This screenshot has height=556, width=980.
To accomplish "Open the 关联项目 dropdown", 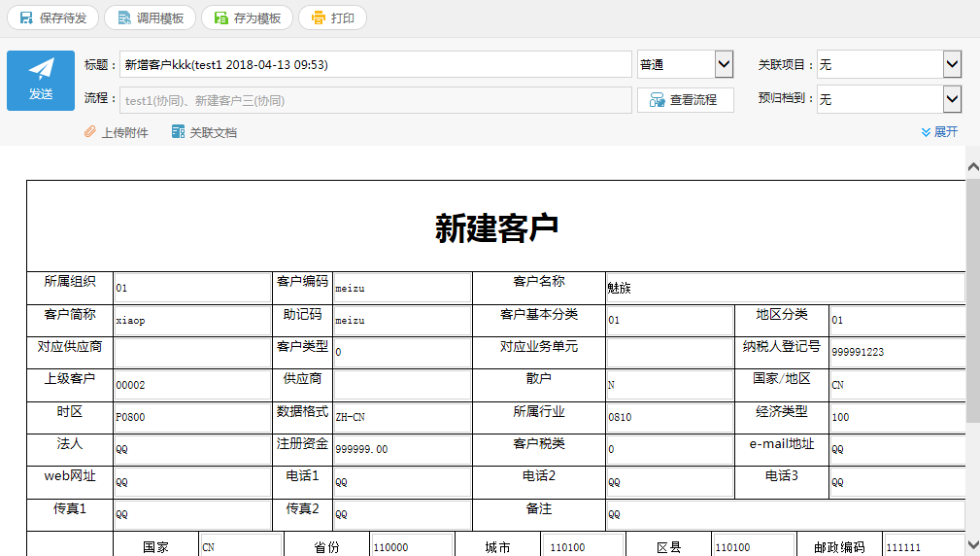I will 889,65.
